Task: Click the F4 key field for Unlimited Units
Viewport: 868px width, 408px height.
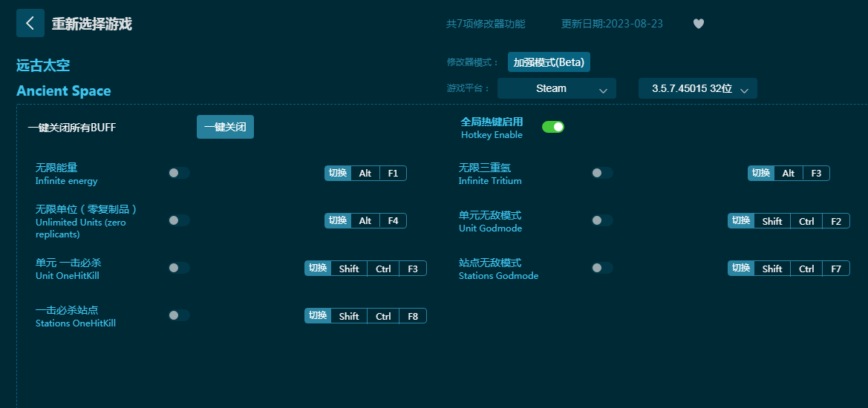Action: (x=393, y=220)
